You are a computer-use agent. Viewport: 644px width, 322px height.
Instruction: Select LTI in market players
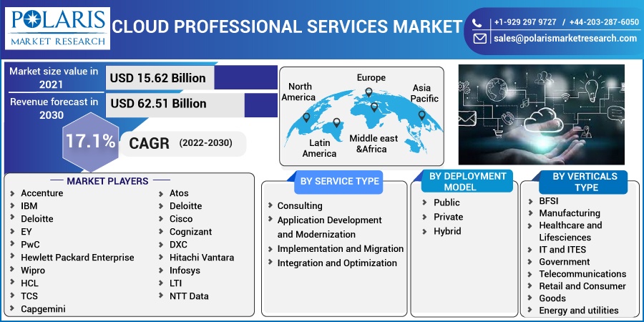pyautogui.click(x=175, y=283)
